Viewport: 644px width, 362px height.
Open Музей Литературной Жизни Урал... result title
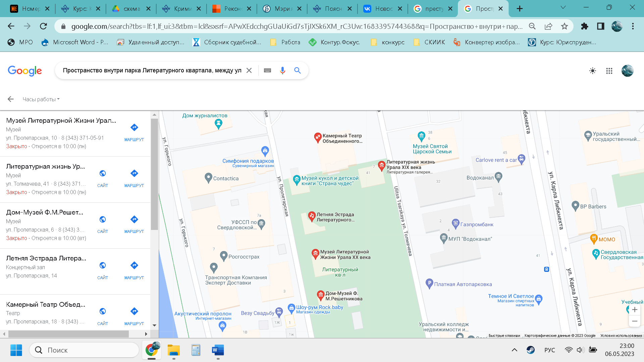pyautogui.click(x=61, y=121)
